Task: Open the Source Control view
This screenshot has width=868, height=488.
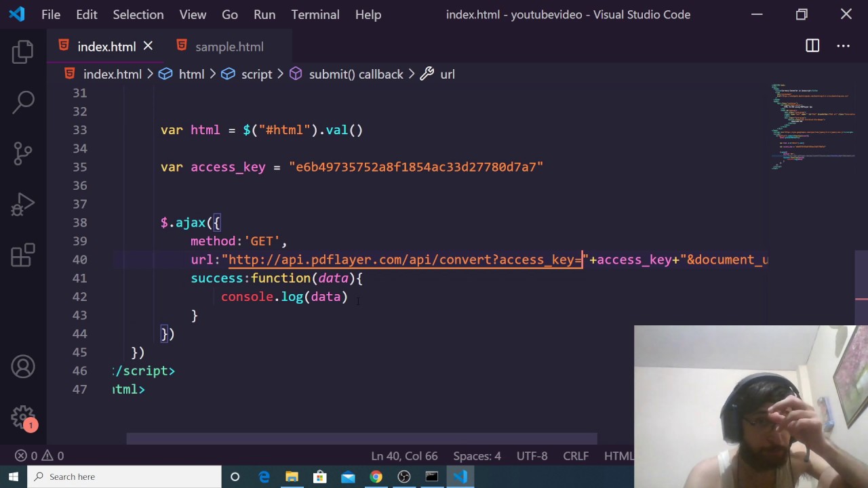Action: pyautogui.click(x=23, y=154)
